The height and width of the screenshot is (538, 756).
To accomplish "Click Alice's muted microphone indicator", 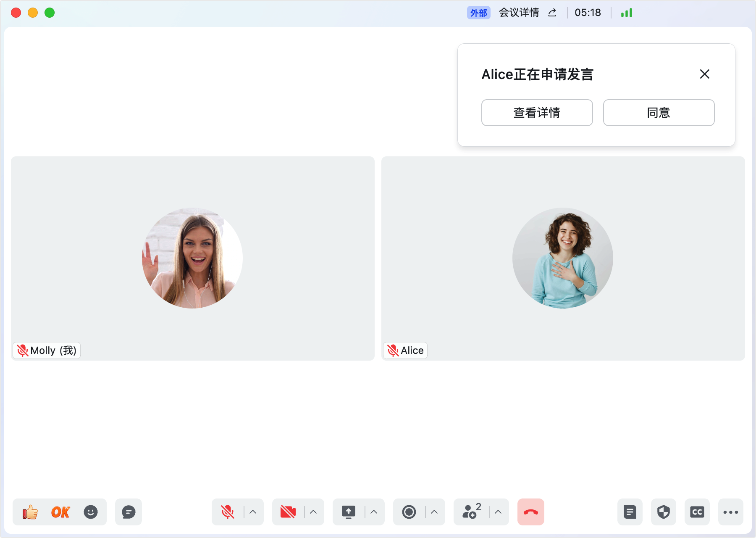I will pos(393,351).
